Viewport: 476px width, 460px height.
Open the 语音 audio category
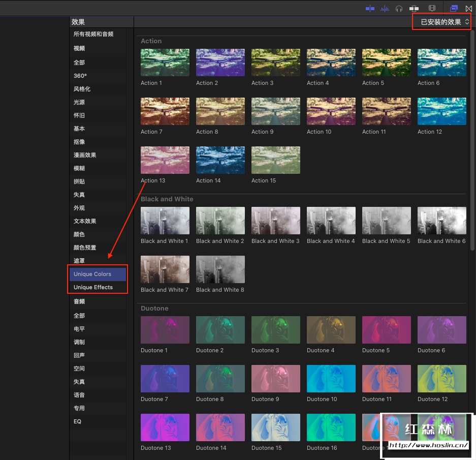(98, 395)
